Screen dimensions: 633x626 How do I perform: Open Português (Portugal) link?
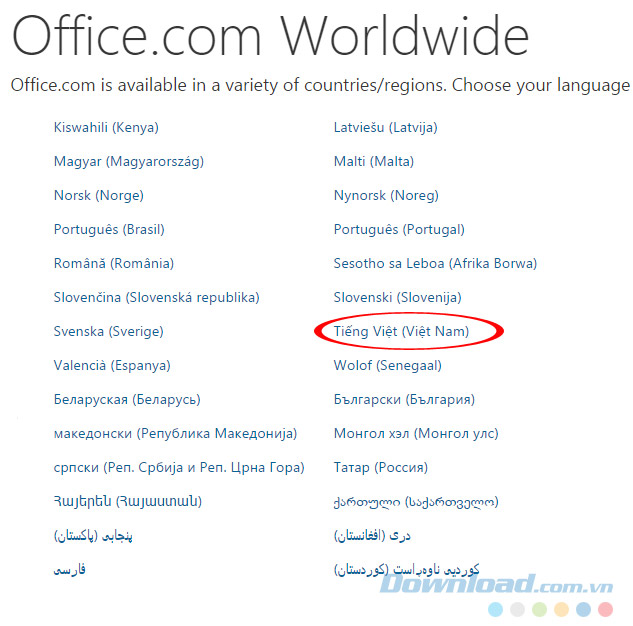399,229
